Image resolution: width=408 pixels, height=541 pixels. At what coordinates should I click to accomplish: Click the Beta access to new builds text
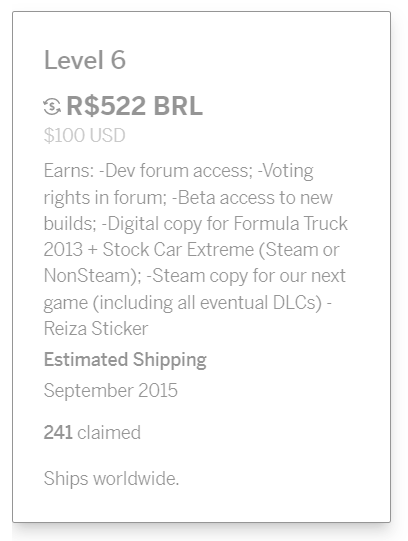pyautogui.click(x=252, y=198)
